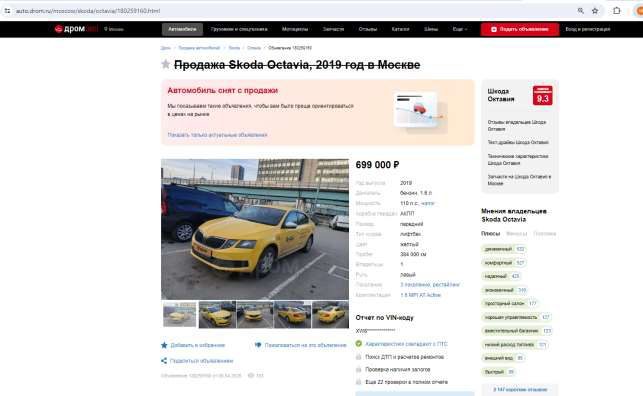
Task: Click 'Отзывы владельцев Шкода Октавия' link
Action: point(517,125)
